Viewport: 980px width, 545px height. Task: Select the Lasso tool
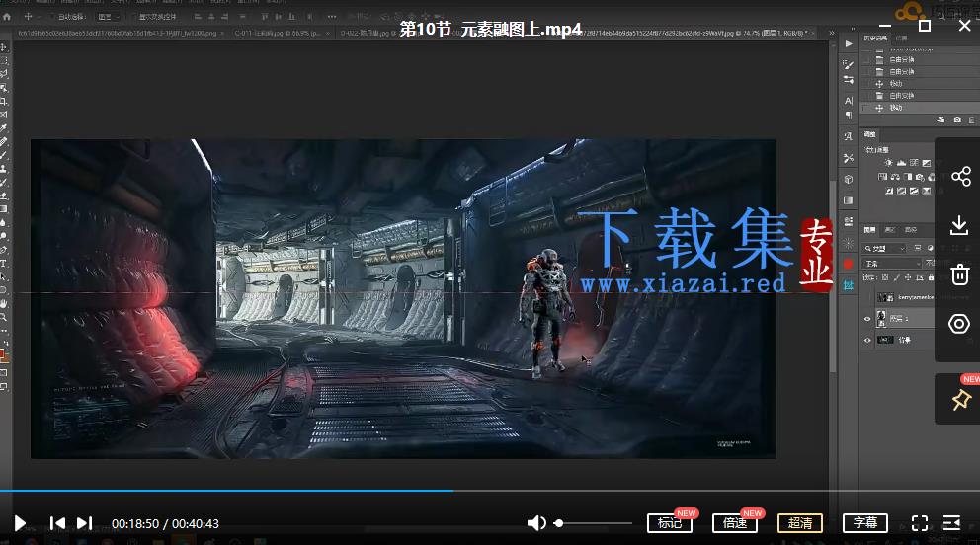tap(4, 74)
